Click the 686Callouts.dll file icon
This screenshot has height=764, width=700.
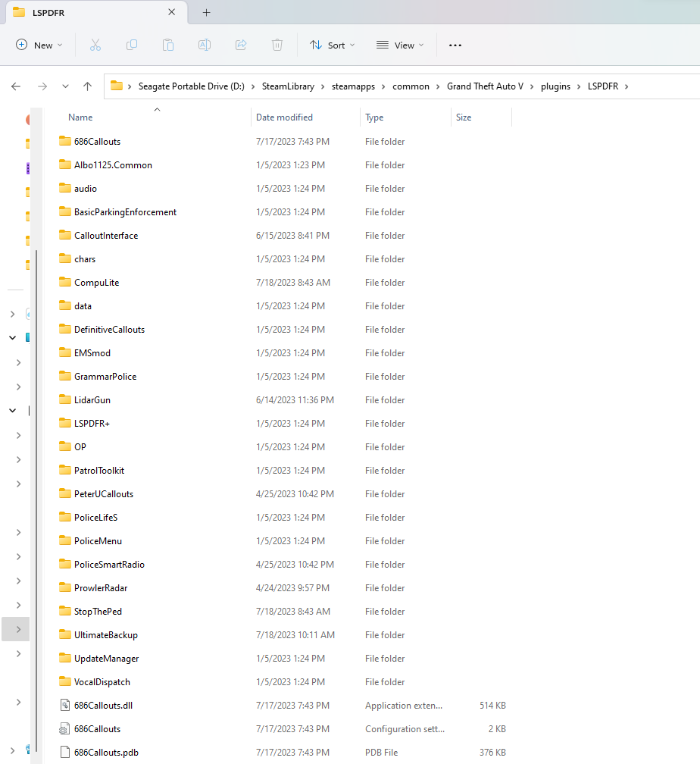[x=65, y=705]
